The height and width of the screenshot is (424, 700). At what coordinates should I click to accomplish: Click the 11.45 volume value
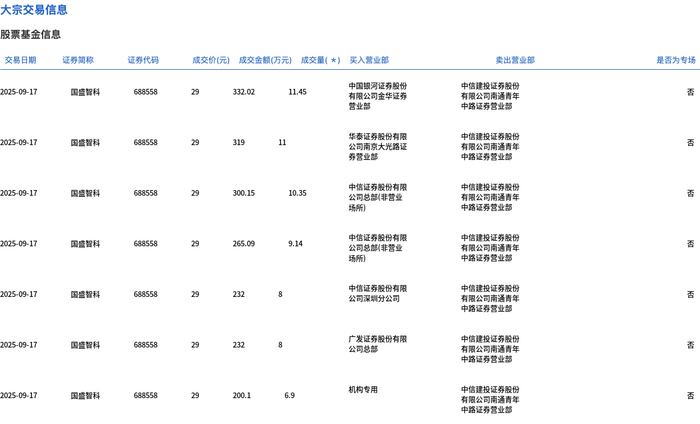coord(297,92)
